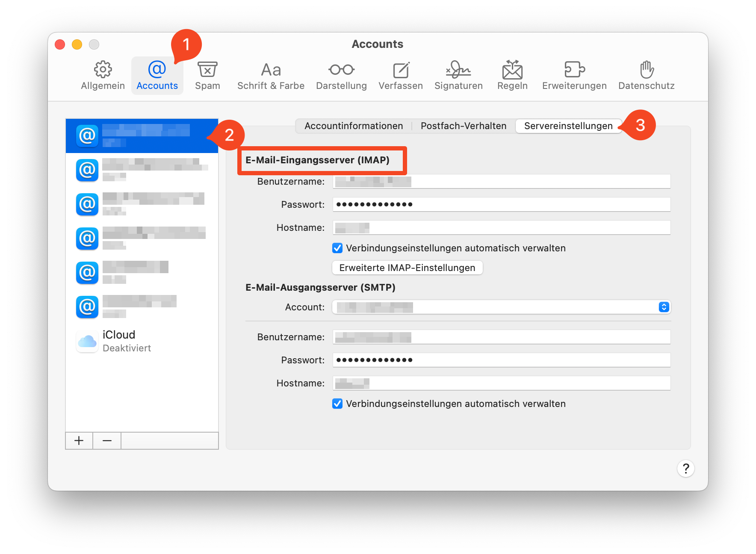Select the highlighted first account in list

pyautogui.click(x=142, y=136)
